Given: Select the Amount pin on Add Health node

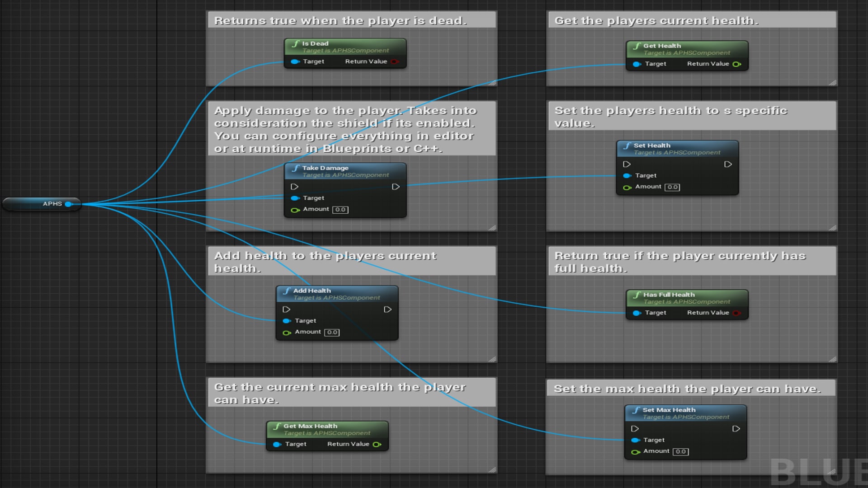Looking at the screenshot, I should [x=287, y=332].
